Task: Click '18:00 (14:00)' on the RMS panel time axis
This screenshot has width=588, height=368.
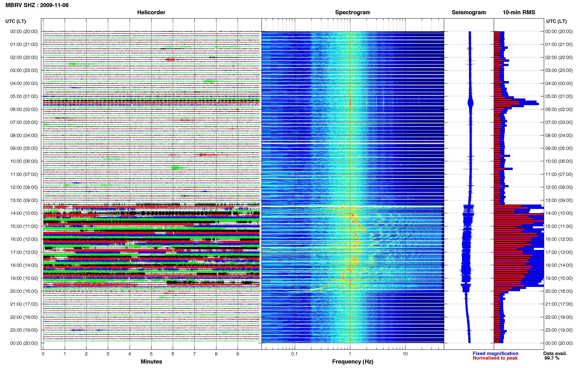Action: [x=559, y=265]
